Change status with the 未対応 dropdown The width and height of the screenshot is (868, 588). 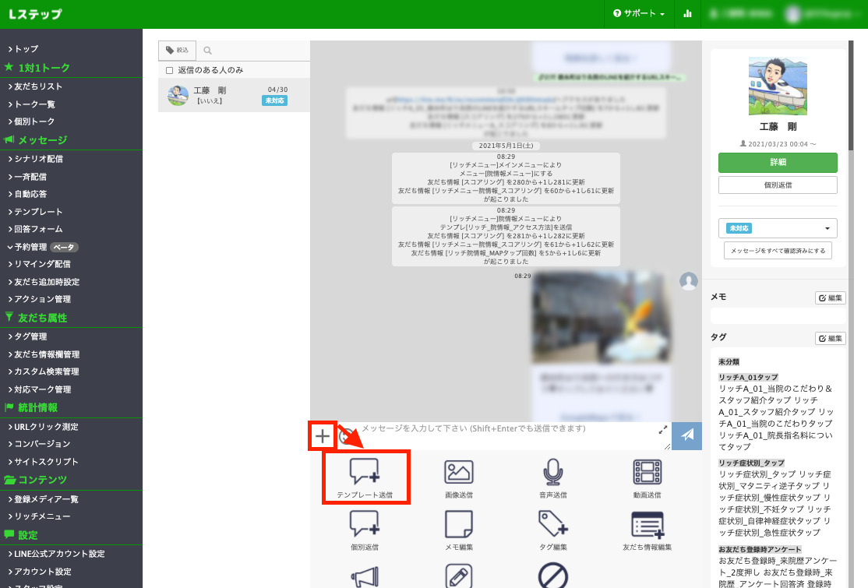pos(777,228)
